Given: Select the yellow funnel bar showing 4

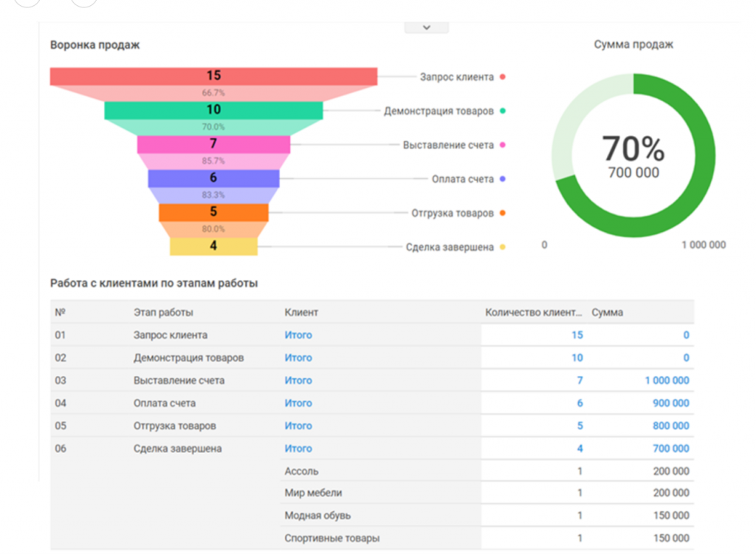Looking at the screenshot, I should click(x=213, y=246).
